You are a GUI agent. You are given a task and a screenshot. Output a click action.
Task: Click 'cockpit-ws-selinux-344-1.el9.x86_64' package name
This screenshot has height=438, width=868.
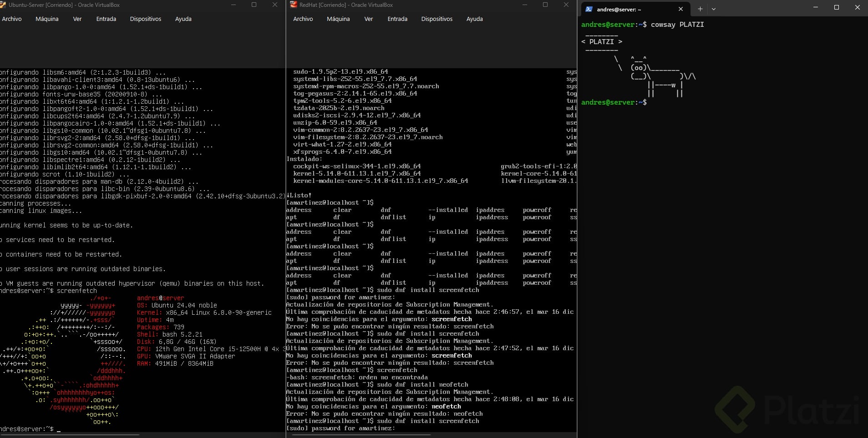pyautogui.click(x=357, y=166)
